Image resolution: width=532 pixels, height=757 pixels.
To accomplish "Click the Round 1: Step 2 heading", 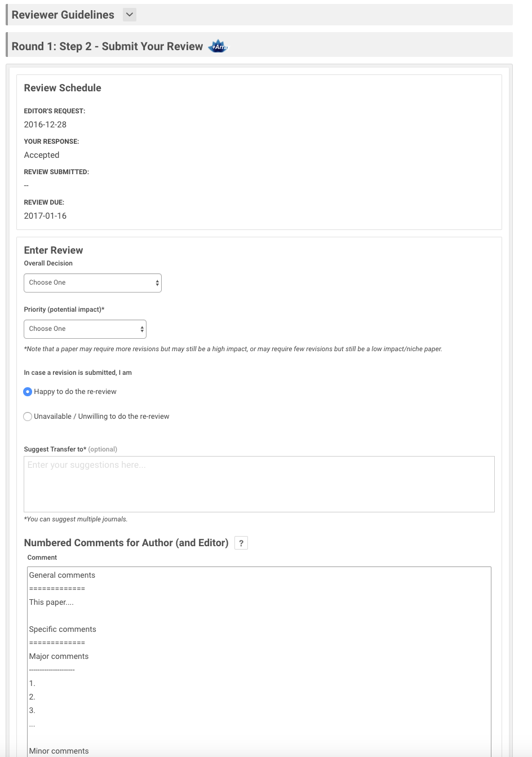I will 107,46.
